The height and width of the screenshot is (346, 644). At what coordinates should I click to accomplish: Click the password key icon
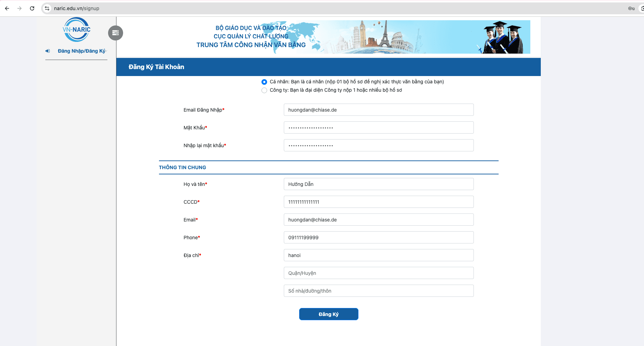(x=631, y=8)
